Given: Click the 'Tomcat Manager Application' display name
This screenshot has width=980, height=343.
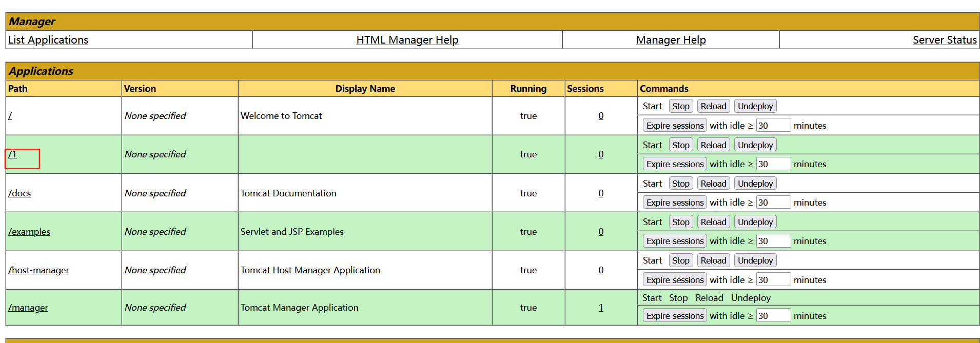Looking at the screenshot, I should [x=300, y=308].
